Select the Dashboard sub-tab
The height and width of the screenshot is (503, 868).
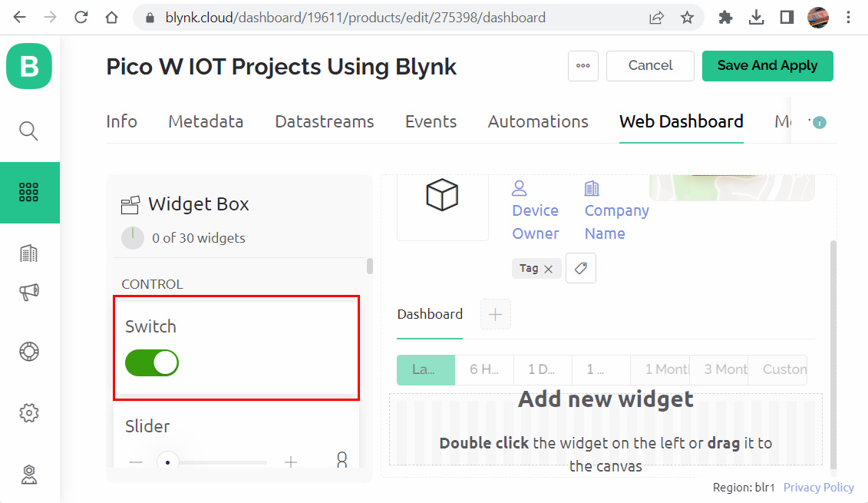click(430, 314)
